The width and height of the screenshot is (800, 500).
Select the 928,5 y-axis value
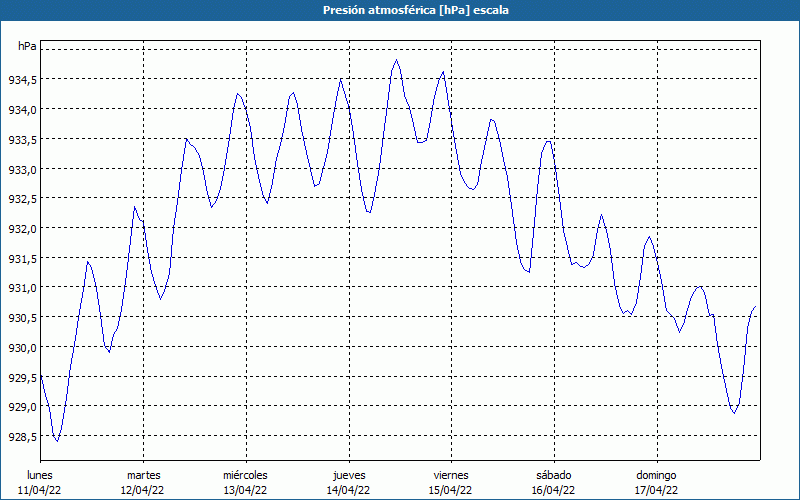(x=22, y=437)
